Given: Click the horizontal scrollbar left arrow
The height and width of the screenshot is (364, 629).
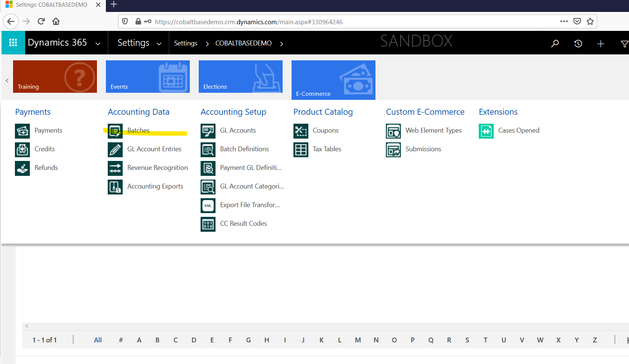Looking at the screenshot, I should point(27,326).
